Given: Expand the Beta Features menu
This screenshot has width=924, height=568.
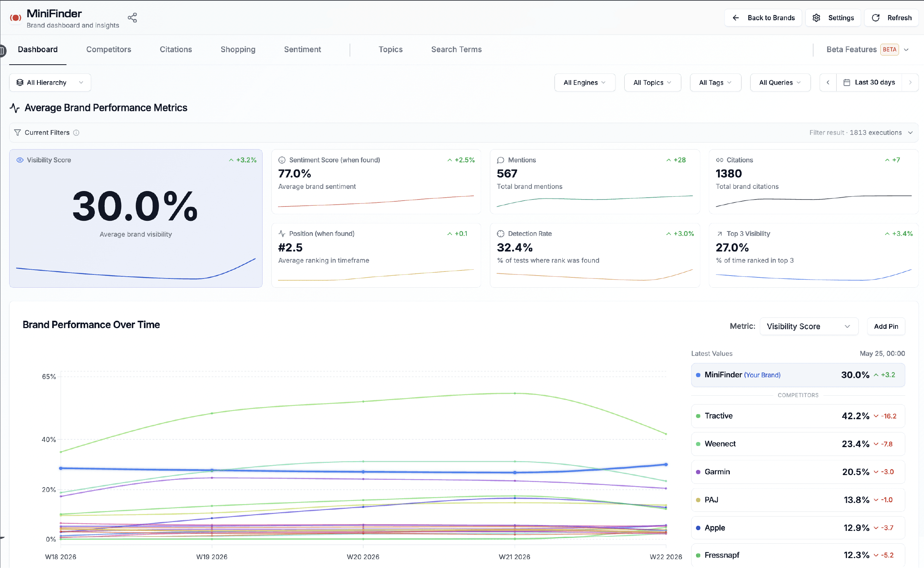Looking at the screenshot, I should 867,50.
